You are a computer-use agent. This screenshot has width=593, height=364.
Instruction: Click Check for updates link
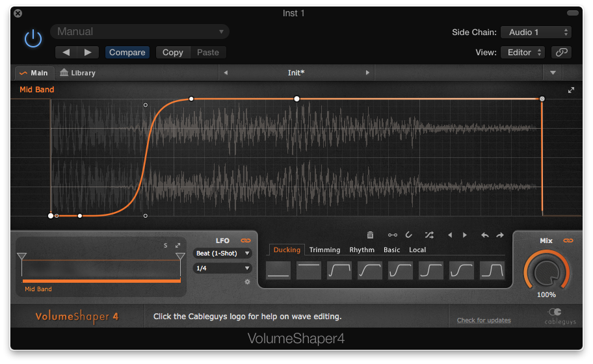pos(484,320)
